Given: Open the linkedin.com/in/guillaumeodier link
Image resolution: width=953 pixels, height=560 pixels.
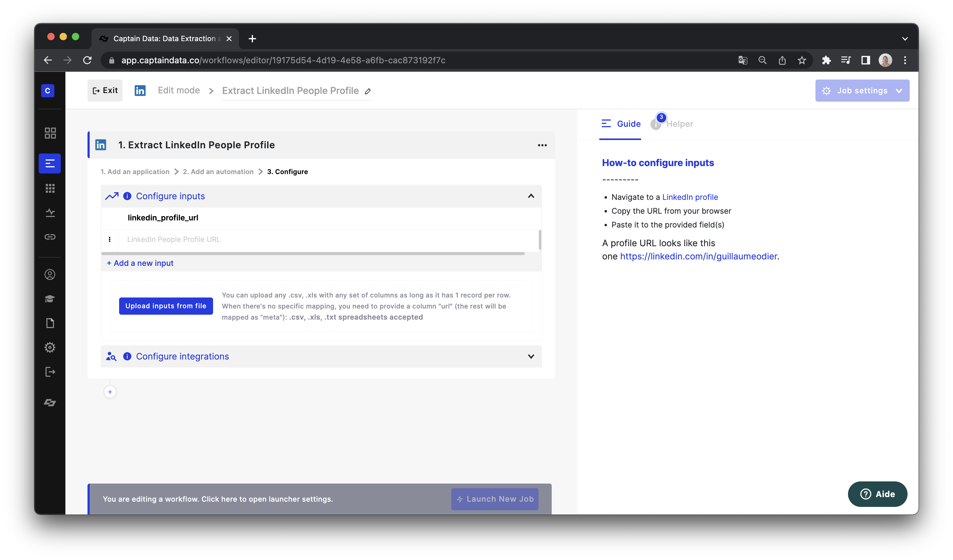Looking at the screenshot, I should tap(698, 256).
